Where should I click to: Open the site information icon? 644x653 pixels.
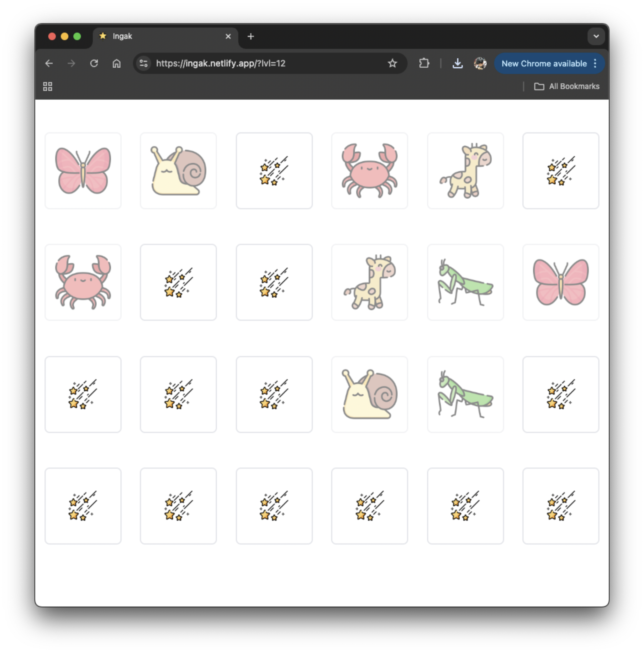tap(144, 63)
